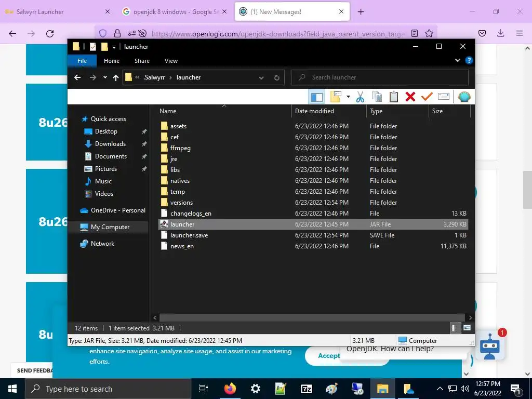This screenshot has height=399, width=532.
Task: Click the horizontal scrollbar in file list
Action: tap(312, 317)
